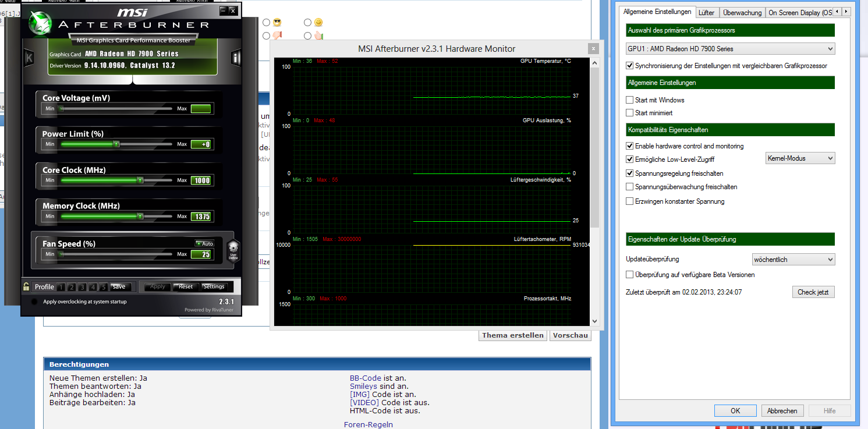Open User Define fan gear icon
This screenshot has width=868, height=429.
(233, 251)
